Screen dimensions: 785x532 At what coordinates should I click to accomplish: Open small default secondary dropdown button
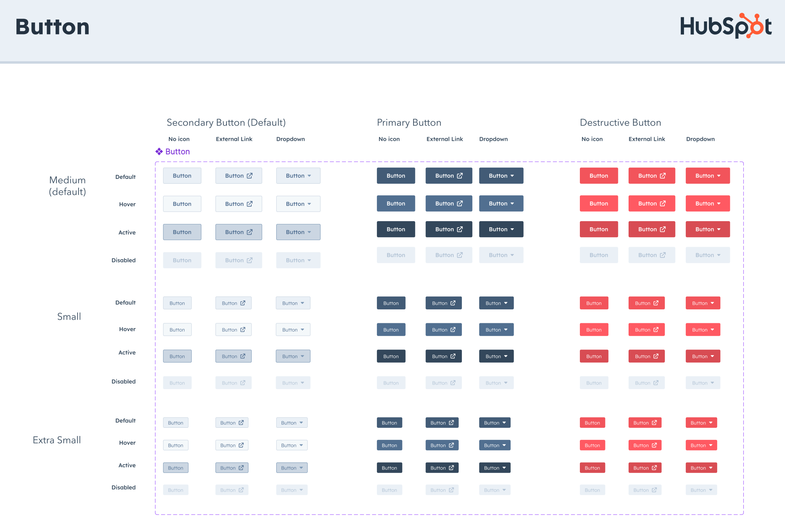click(293, 303)
